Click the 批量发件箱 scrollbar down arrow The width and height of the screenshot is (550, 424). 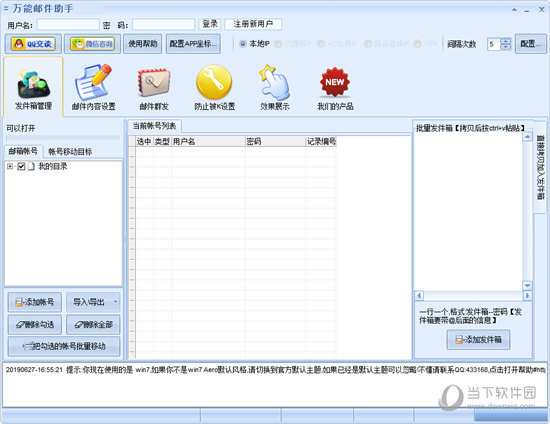coord(527,285)
